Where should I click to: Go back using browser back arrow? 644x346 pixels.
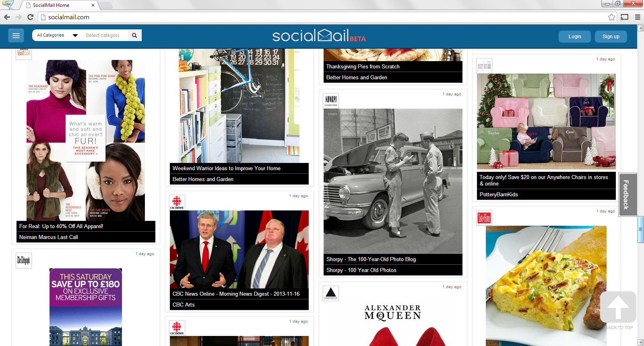(x=7, y=17)
